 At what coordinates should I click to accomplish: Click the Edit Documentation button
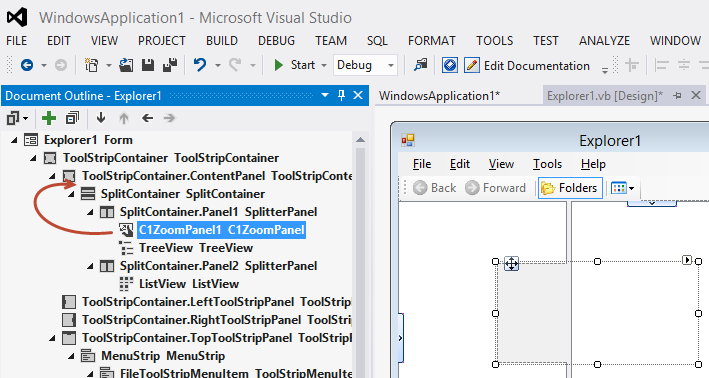tap(527, 66)
